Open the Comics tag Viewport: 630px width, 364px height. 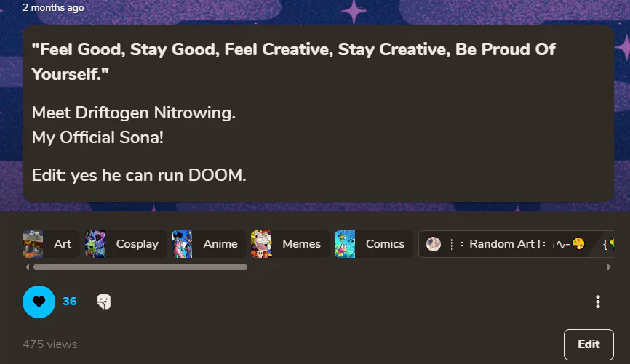[x=374, y=244]
